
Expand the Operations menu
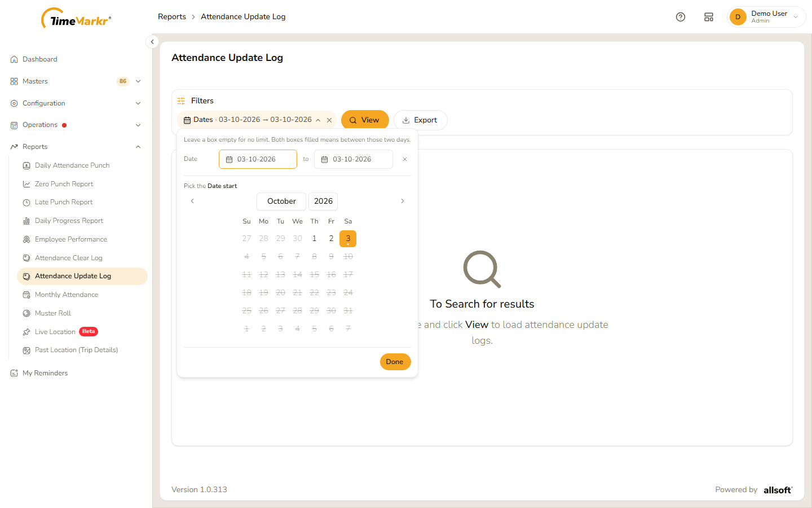pyautogui.click(x=76, y=125)
